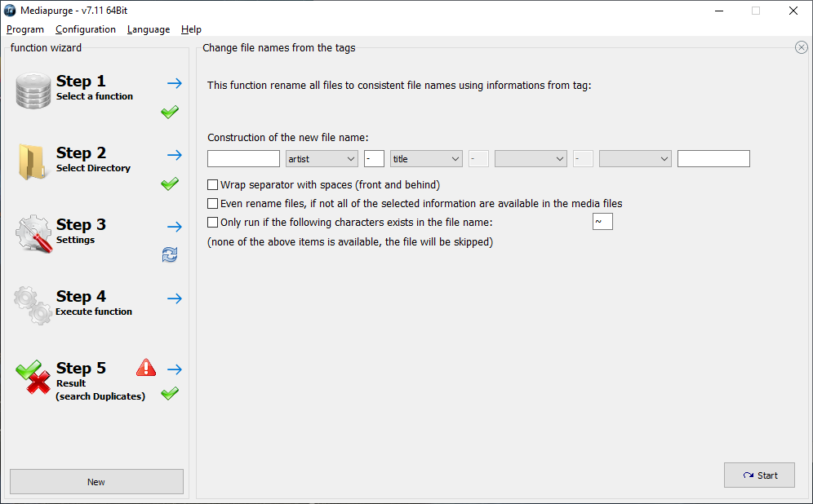813x504 pixels.
Task: Click the red warning icon by Step 5
Action: tap(146, 367)
